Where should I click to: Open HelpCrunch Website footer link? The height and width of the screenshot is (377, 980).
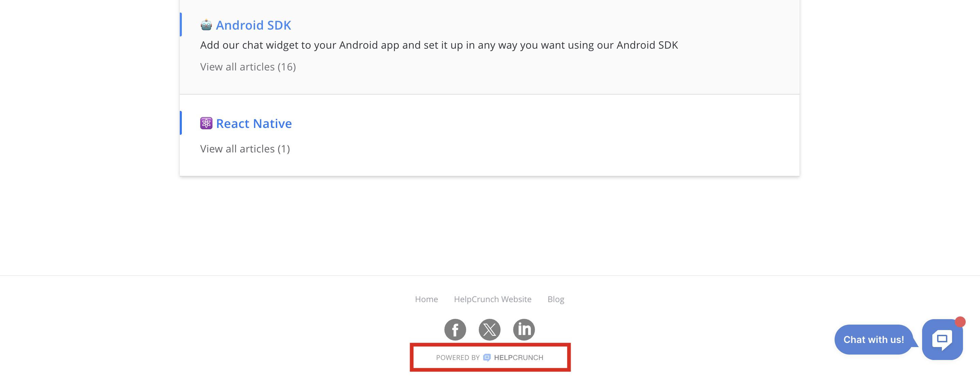[x=492, y=299]
